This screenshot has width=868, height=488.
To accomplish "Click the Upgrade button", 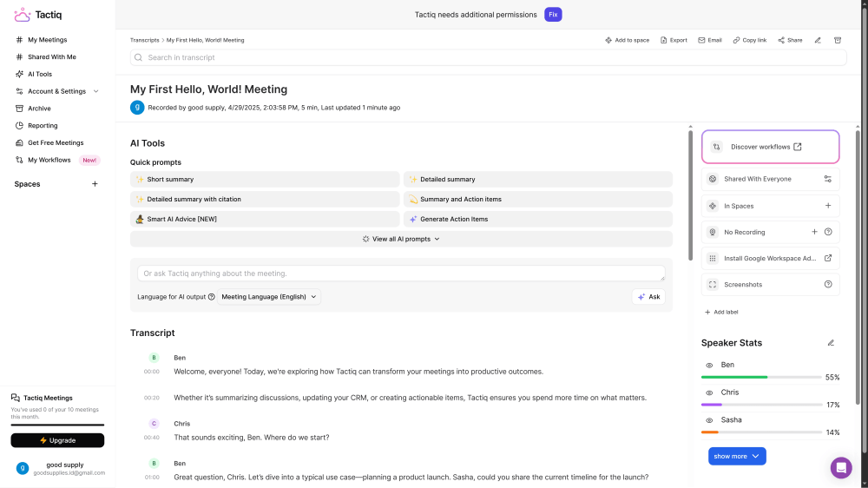I will tap(57, 440).
